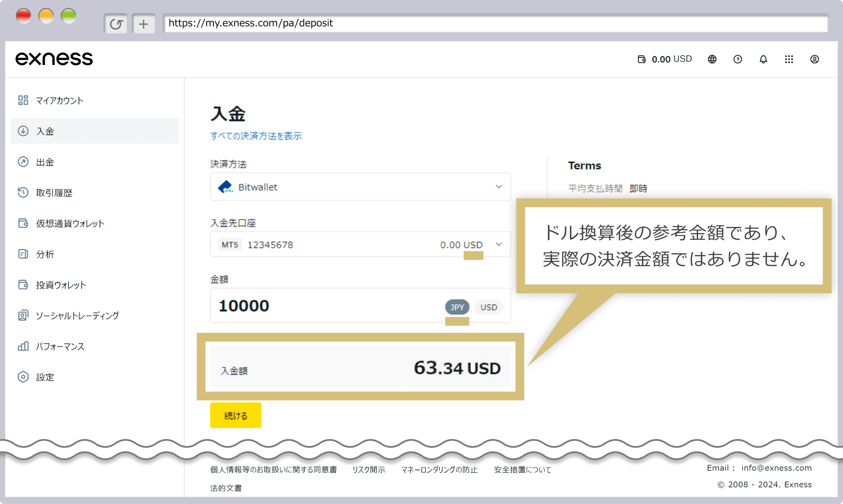The image size is (843, 504).
Task: Open リスク開示 footer link
Action: coord(369,470)
